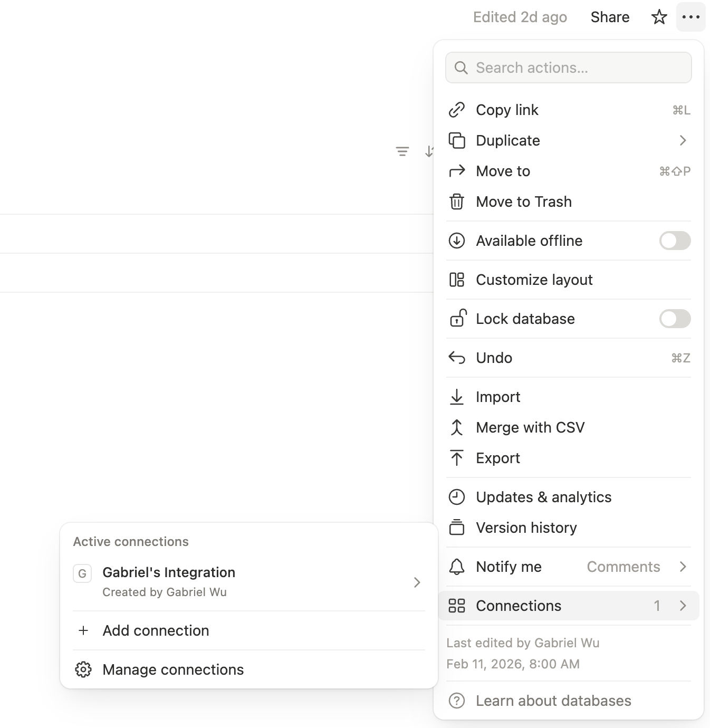Open Version history
Image resolution: width=710 pixels, height=728 pixels.
pyautogui.click(x=526, y=528)
